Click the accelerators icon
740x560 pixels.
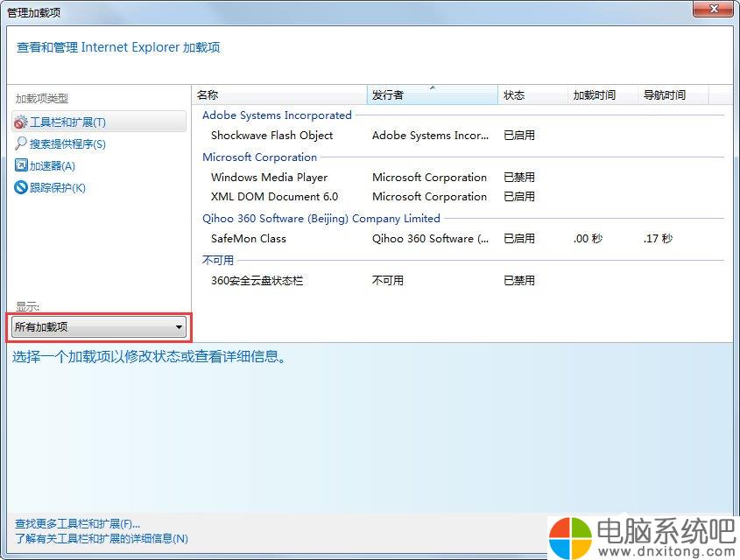(21, 165)
